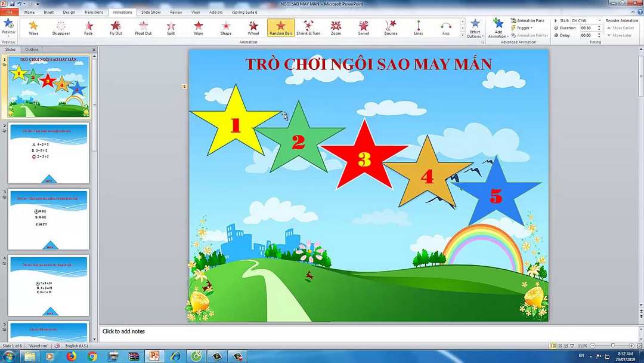Screen dimensions: 644x363
Task: Apply the Split animation effect
Action: (171, 28)
